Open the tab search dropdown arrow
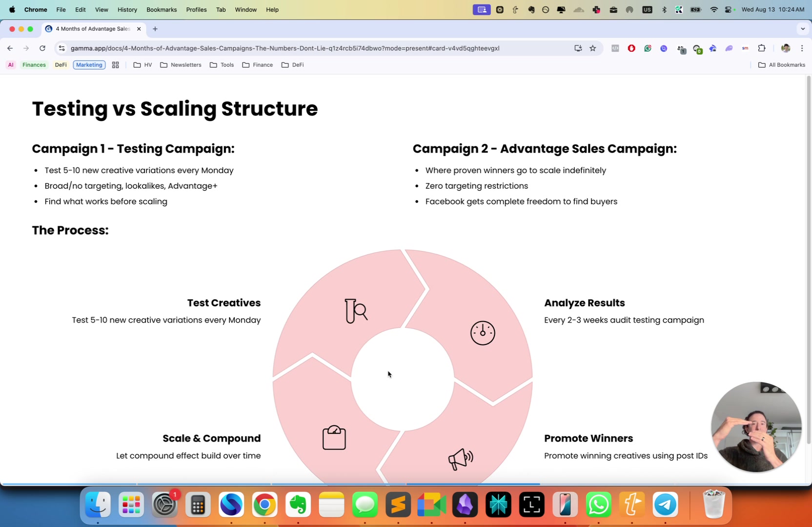Image resolution: width=812 pixels, height=527 pixels. pyautogui.click(x=803, y=29)
